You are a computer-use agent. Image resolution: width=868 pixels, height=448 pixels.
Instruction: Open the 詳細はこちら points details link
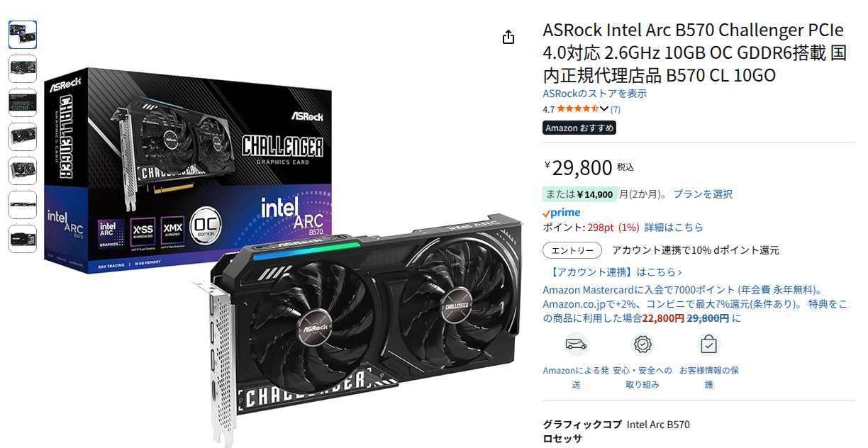(x=674, y=228)
